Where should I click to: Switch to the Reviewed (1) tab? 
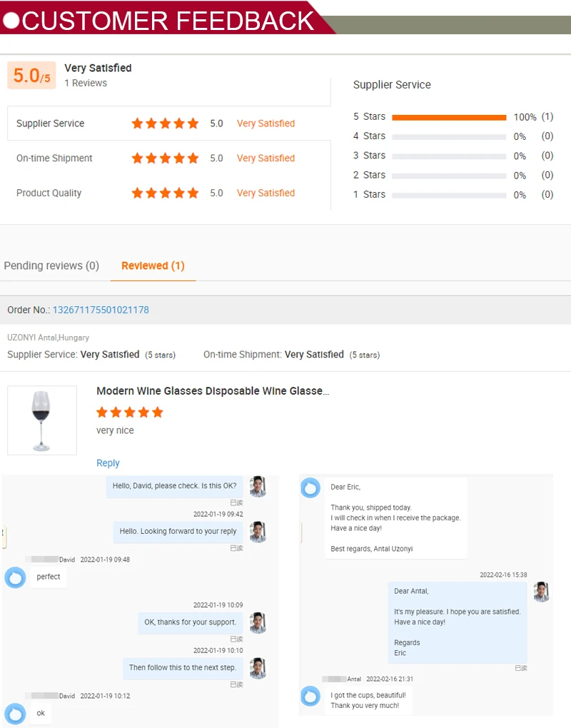tap(153, 266)
